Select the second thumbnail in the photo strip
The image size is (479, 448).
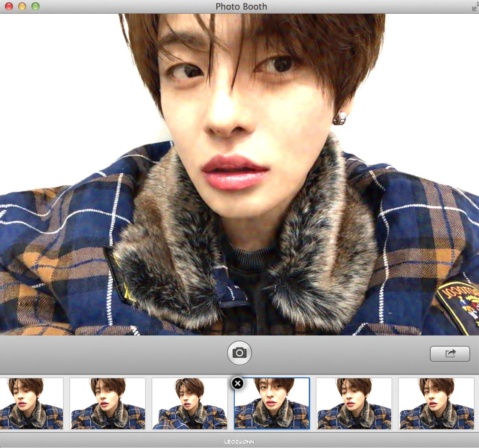click(108, 403)
